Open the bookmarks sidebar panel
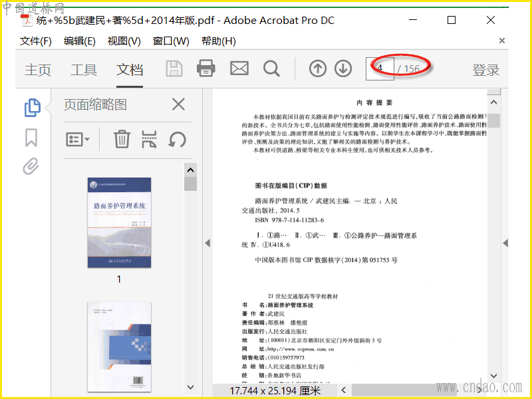 click(x=31, y=138)
